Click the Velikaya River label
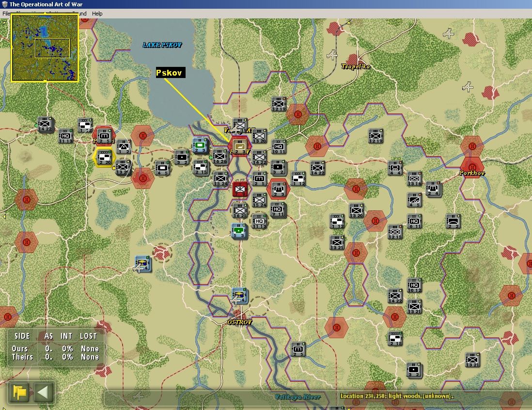 pos(297,397)
